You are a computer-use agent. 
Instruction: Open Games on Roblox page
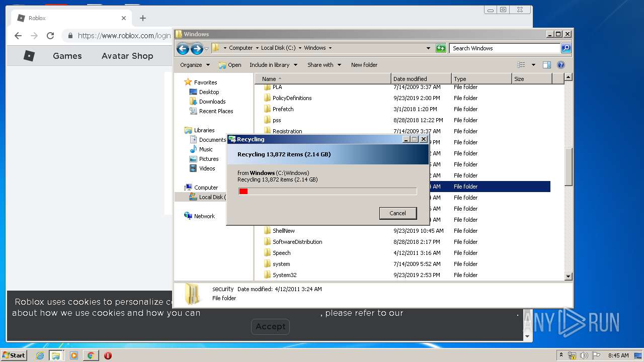click(x=67, y=56)
